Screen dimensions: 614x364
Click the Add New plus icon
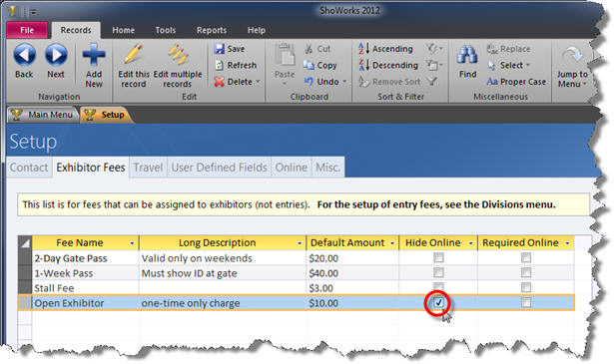tap(94, 54)
